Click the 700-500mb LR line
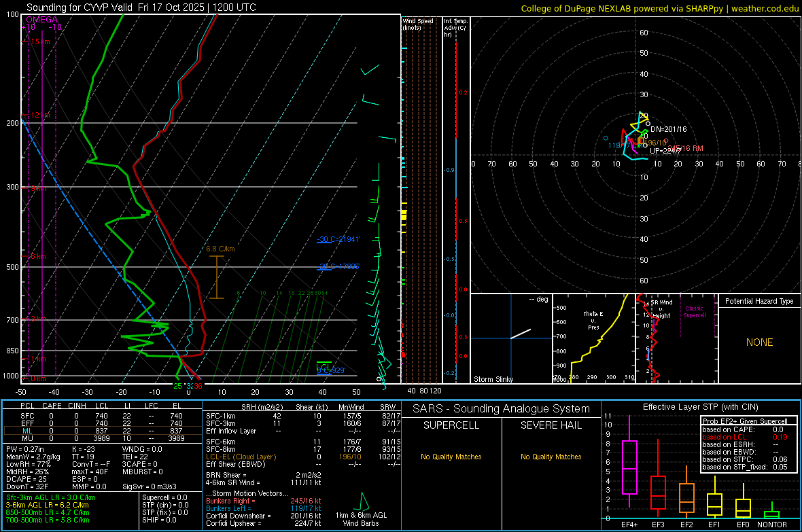The image size is (802, 532). pyautogui.click(x=48, y=520)
